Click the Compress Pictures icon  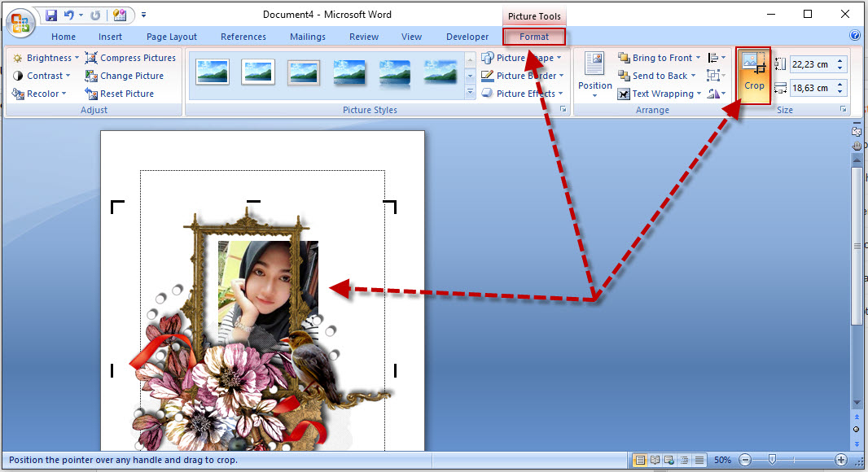click(90, 57)
